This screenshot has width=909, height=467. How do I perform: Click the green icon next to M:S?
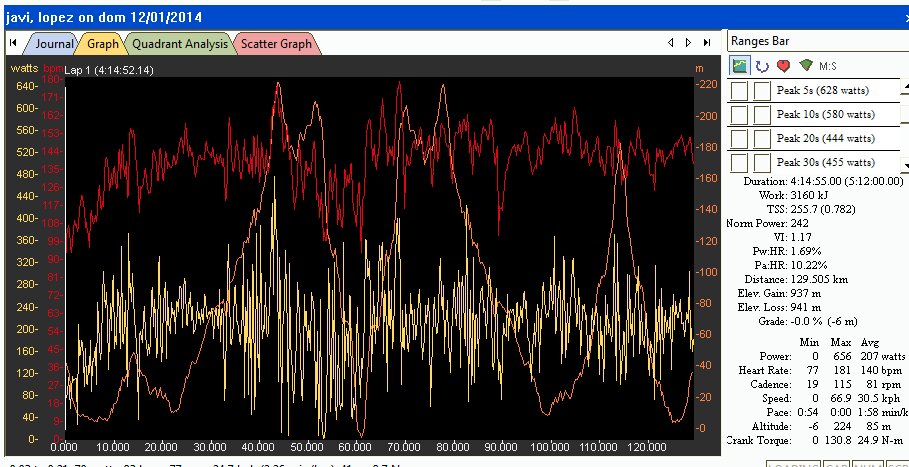pyautogui.click(x=806, y=67)
